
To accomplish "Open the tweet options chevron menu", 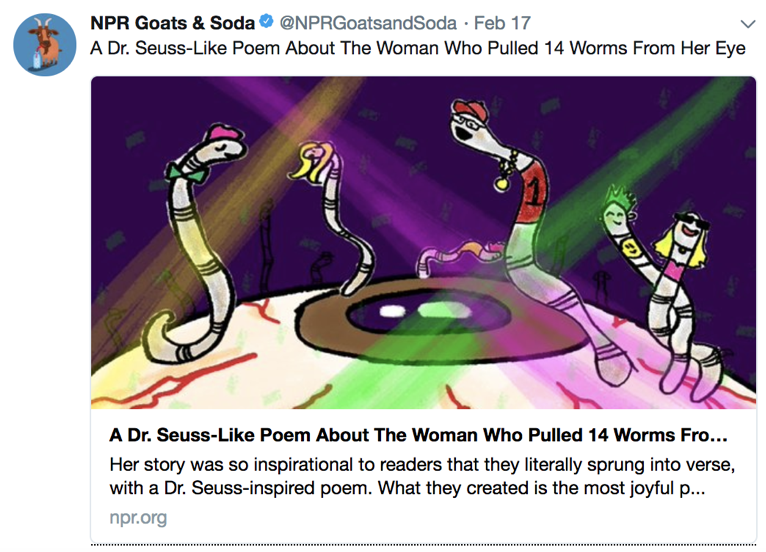I will pyautogui.click(x=746, y=22).
